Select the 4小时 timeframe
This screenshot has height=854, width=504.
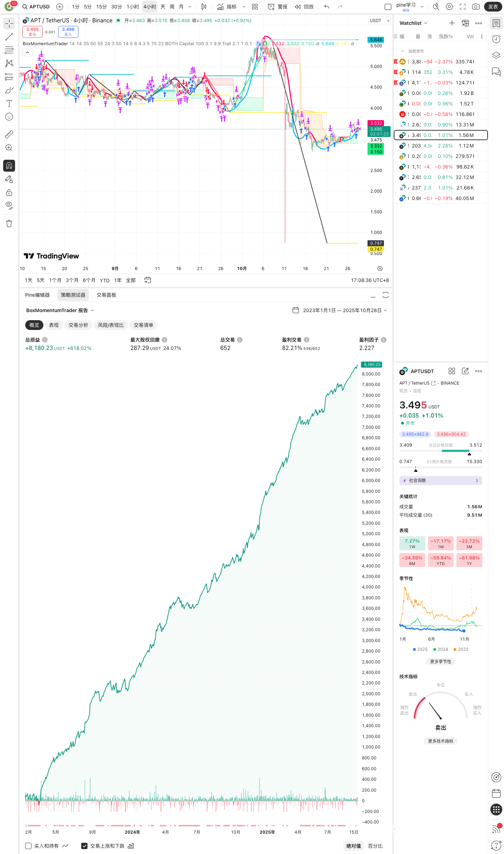tap(149, 7)
